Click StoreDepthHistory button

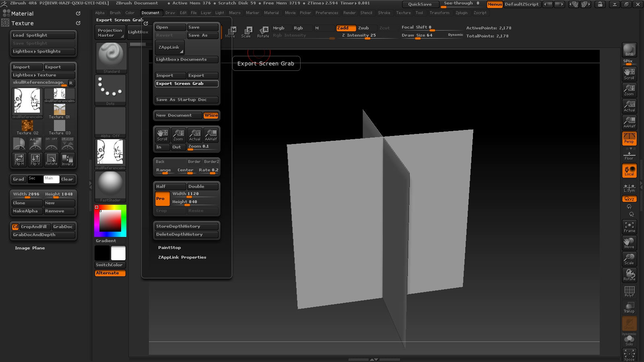point(187,226)
